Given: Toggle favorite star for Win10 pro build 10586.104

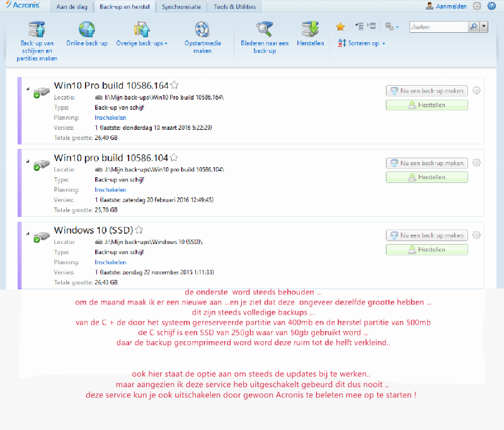Looking at the screenshot, I should 174,158.
